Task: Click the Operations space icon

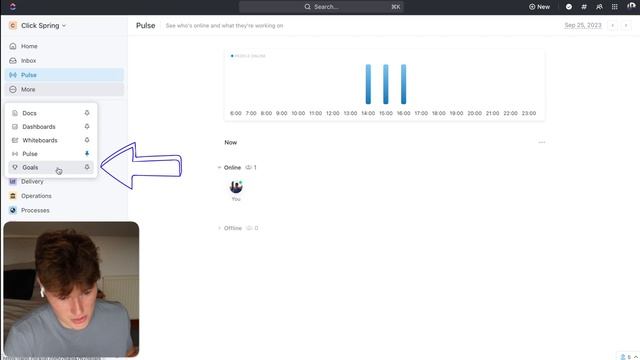Action: (x=13, y=196)
